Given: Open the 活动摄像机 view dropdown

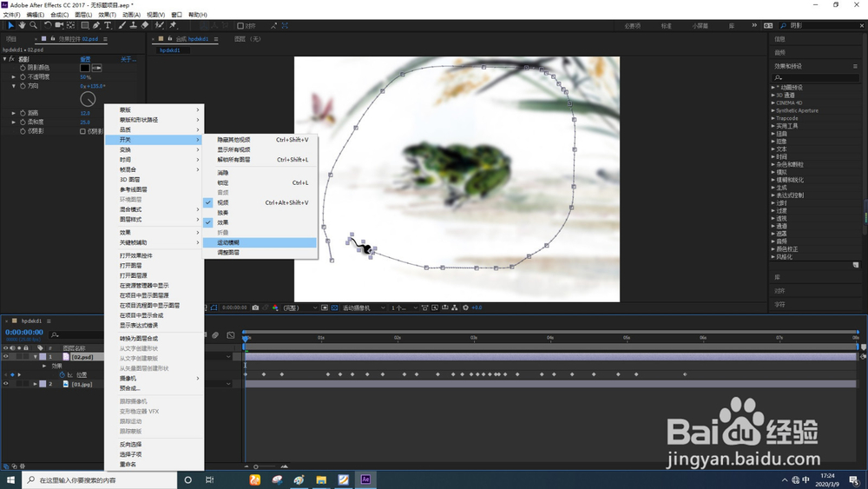Looking at the screenshot, I should pos(363,307).
